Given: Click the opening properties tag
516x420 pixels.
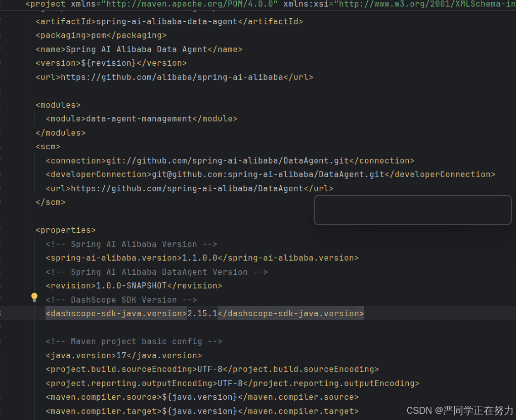Looking at the screenshot, I should pyautogui.click(x=65, y=230).
